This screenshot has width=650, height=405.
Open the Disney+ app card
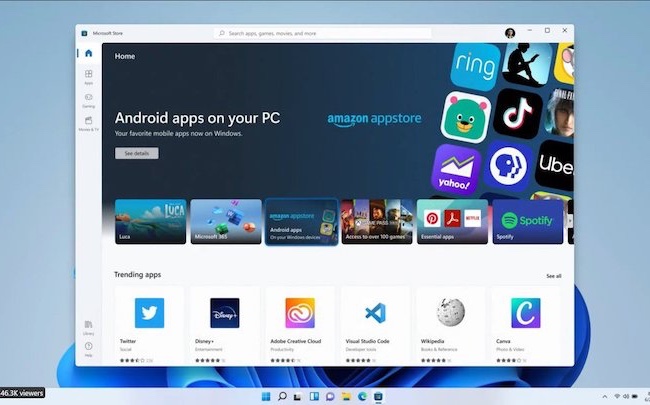pyautogui.click(x=225, y=325)
